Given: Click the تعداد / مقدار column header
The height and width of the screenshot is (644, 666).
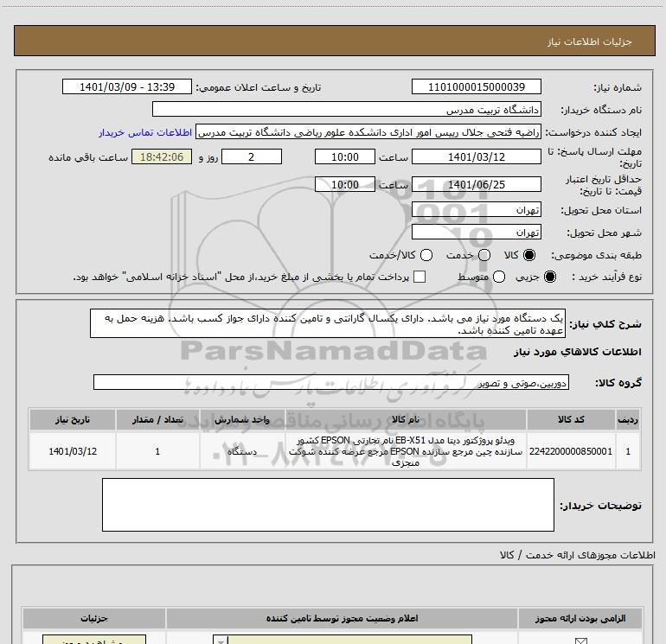Looking at the screenshot, I should tap(157, 420).
